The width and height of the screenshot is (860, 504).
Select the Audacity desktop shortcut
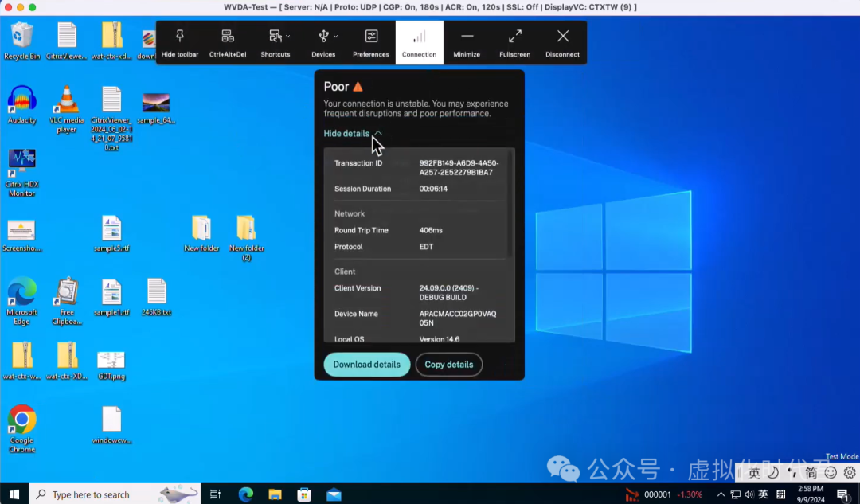pos(22,105)
